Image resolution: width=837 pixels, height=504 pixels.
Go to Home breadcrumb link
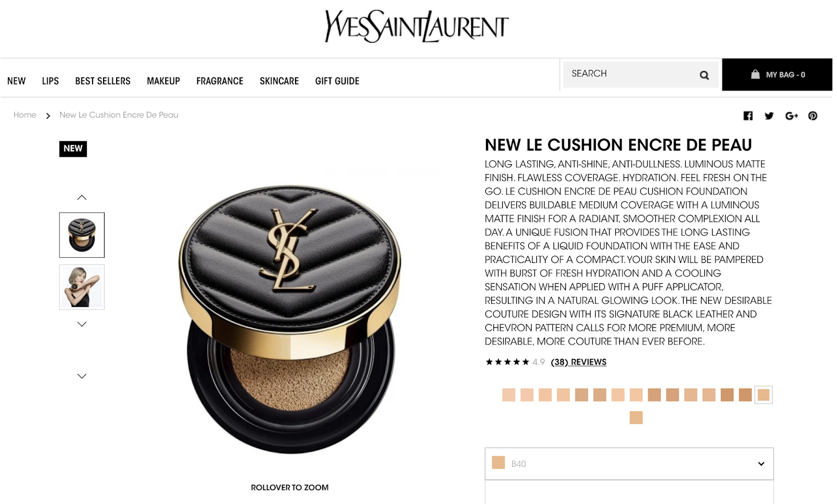[x=25, y=114]
